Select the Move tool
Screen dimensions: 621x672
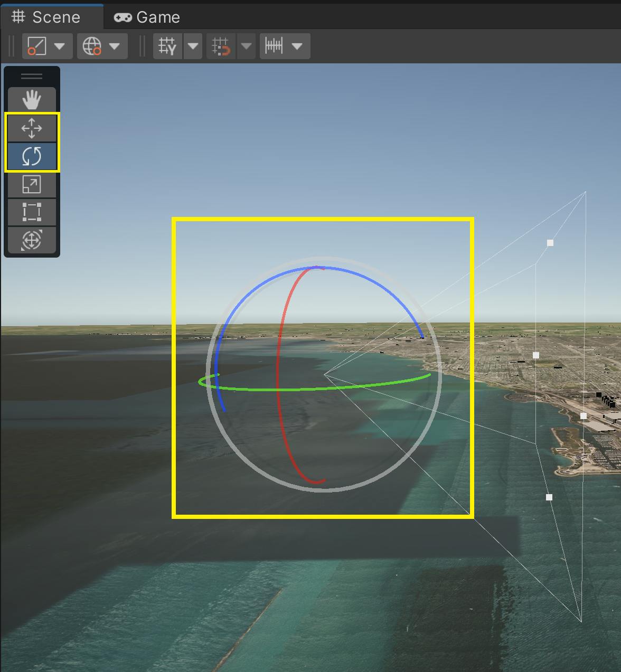tap(31, 128)
